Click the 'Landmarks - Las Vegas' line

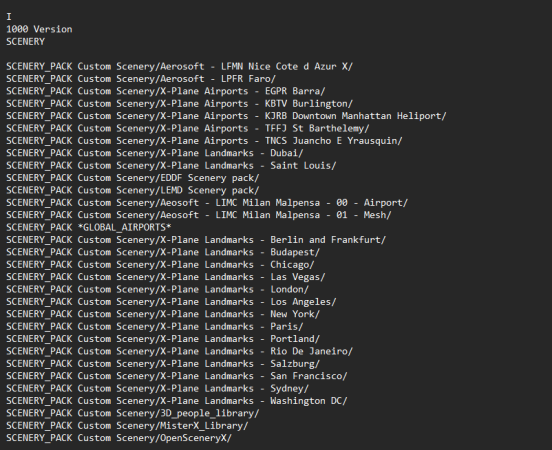pos(165,277)
